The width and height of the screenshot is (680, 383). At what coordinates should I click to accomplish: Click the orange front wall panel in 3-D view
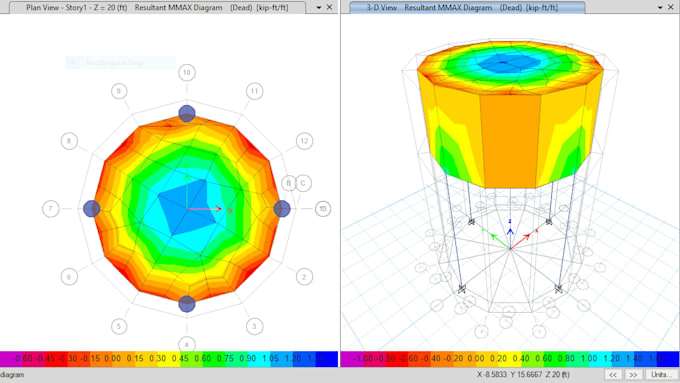tap(510, 141)
